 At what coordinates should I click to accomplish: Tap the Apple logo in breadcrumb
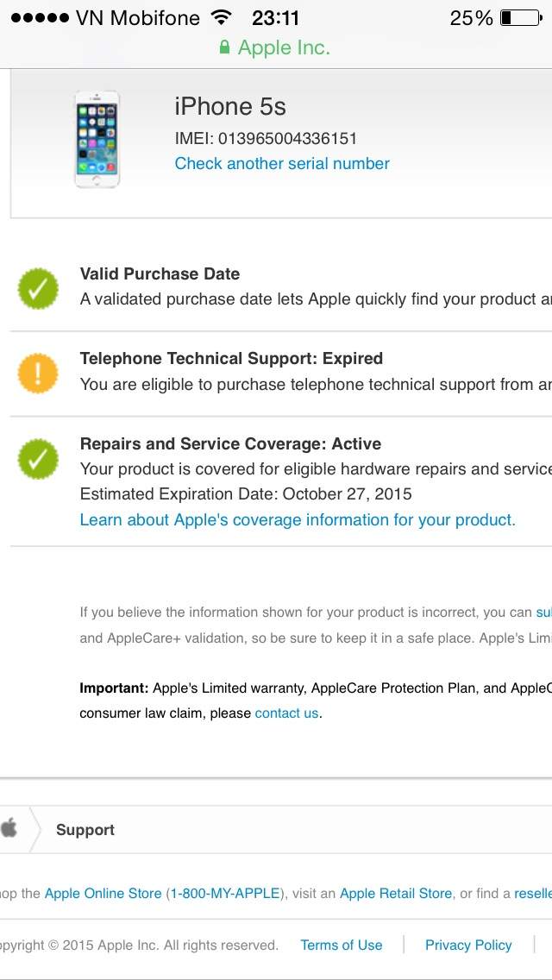tap(9, 829)
